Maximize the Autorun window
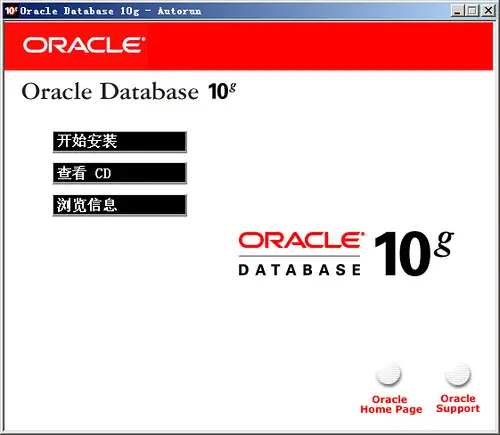The image size is (500, 435). 472,11
